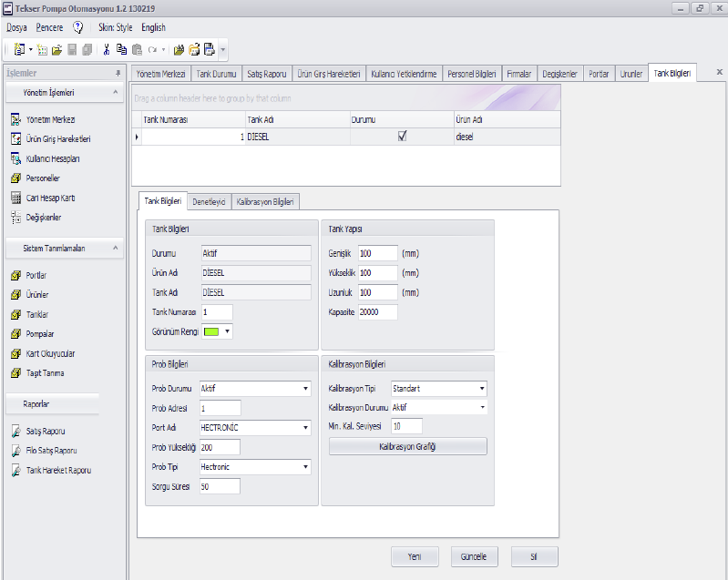The height and width of the screenshot is (580, 728).
Task: Open the Pencere menu
Action: point(49,27)
